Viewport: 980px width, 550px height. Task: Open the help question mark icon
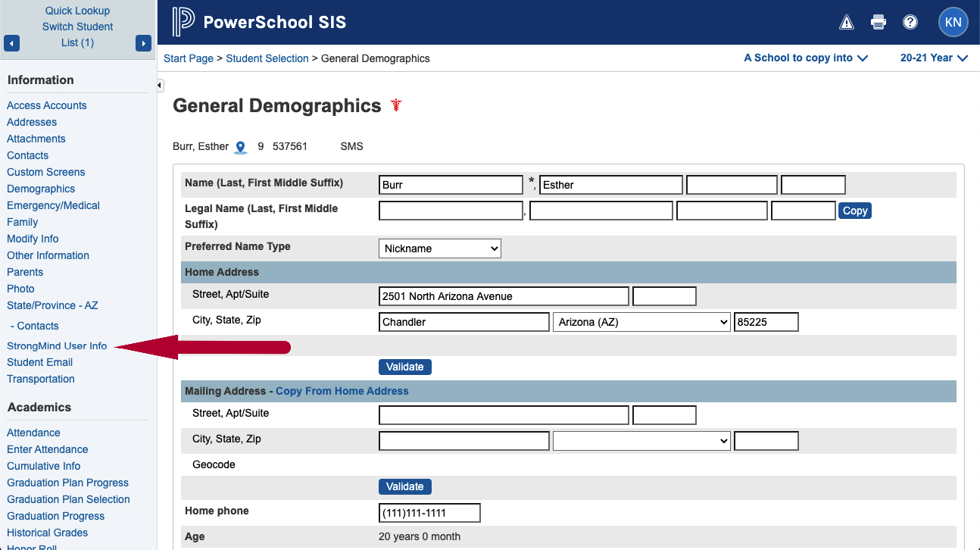click(x=910, y=22)
